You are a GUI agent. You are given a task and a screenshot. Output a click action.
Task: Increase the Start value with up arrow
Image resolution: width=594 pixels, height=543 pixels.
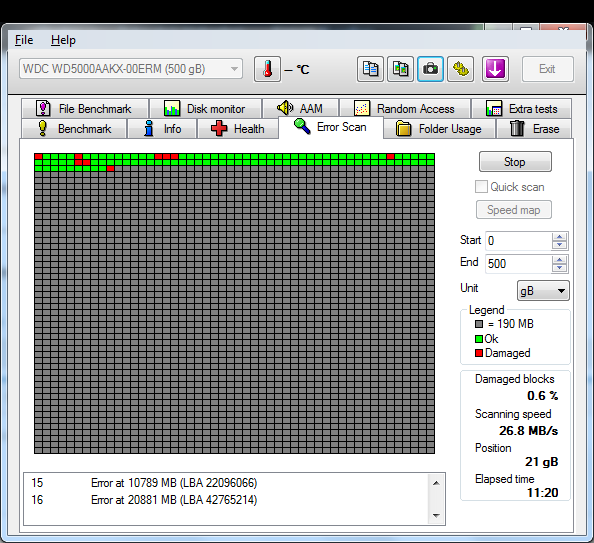coord(560,237)
